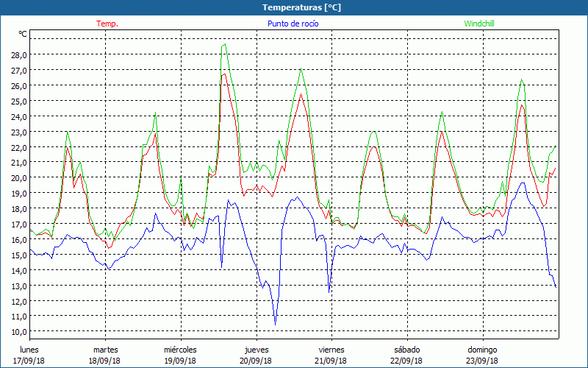This screenshot has height=368, width=588.
Task: Click the 15,0 y-axis value
Action: pos(18,255)
